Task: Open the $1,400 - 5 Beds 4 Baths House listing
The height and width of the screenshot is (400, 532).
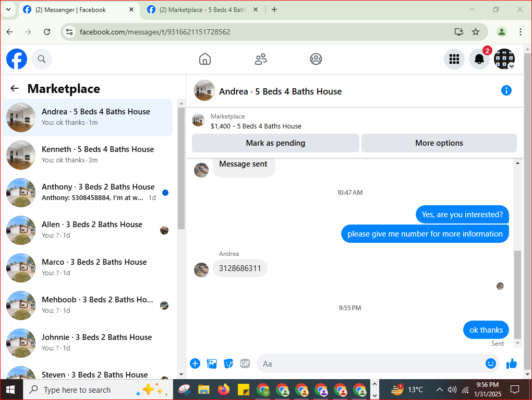Action: (256, 126)
